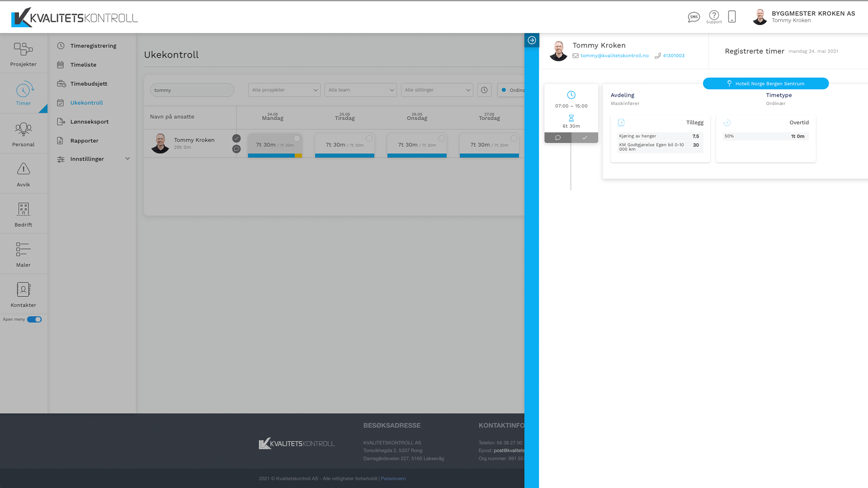Click the mobile phone icon in header
Image resolution: width=868 pixels, height=488 pixels.
click(x=732, y=17)
